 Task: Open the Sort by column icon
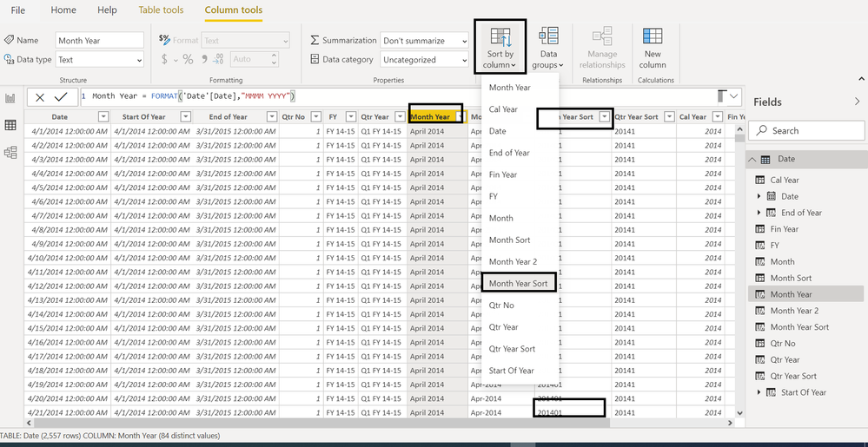500,37
